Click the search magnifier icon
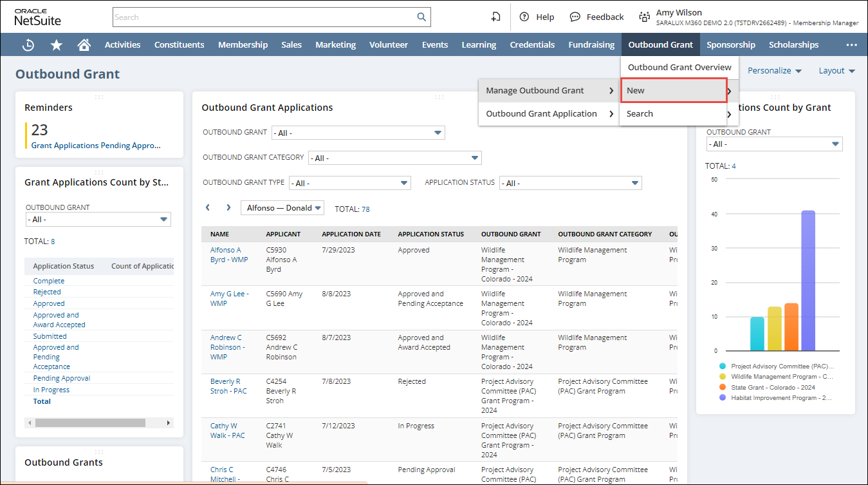Viewport: 868px width, 485px height. pos(421,17)
